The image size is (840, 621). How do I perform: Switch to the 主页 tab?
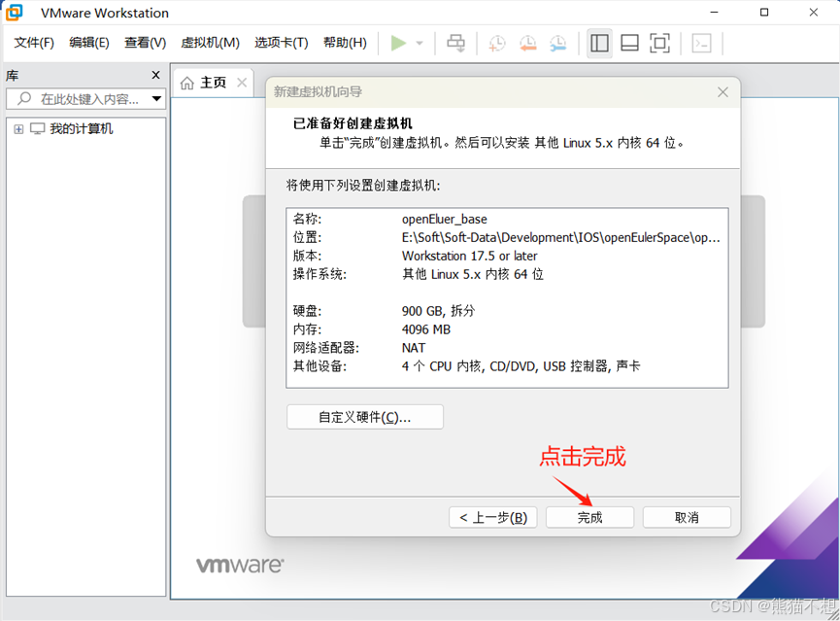pyautogui.click(x=214, y=83)
